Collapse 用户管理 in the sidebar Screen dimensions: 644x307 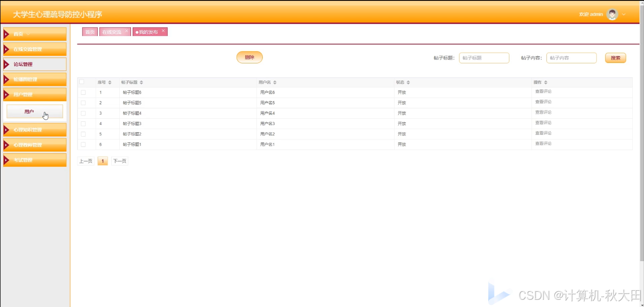pyautogui.click(x=35, y=94)
